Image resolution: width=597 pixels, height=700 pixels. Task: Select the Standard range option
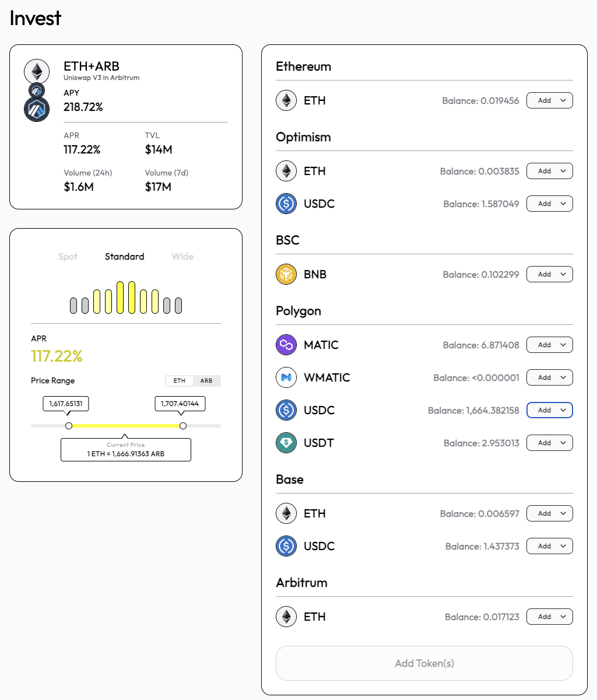(x=124, y=257)
